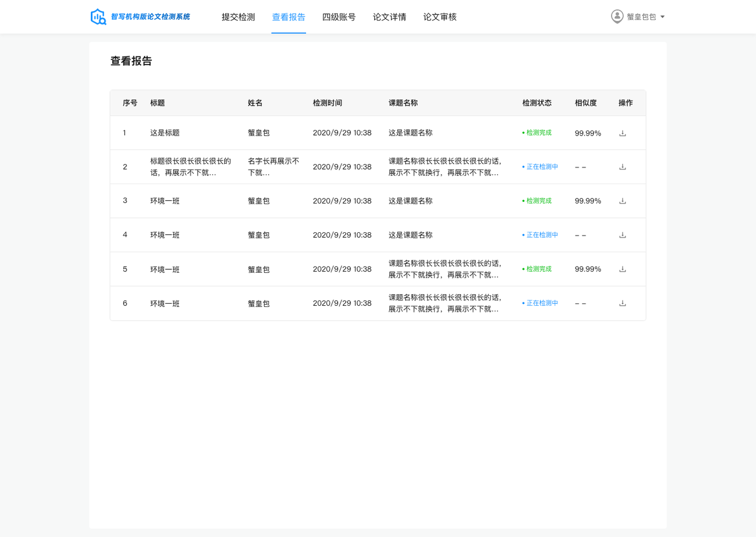Viewport: 756px width, 537px height.
Task: Go to 提交检测 tab
Action: (238, 17)
